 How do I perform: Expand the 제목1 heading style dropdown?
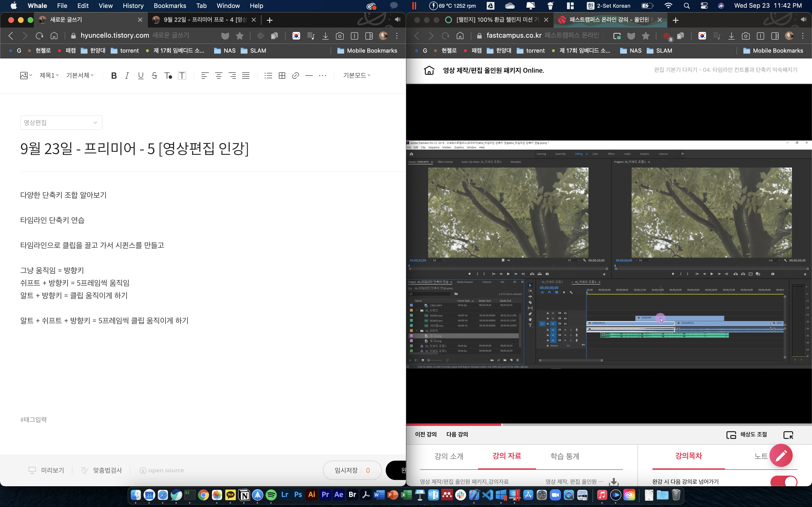tap(49, 75)
